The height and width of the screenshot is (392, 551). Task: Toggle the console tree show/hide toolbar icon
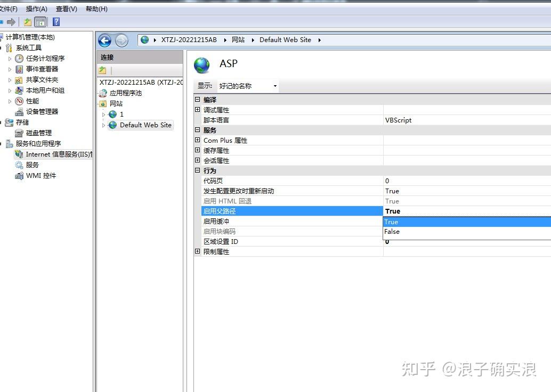(39, 21)
